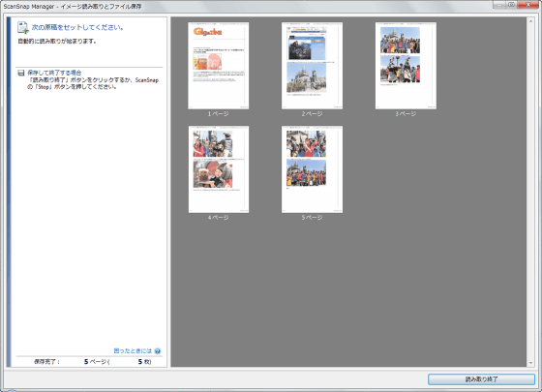This screenshot has width=542, height=392.
Task: Select page 1 thumbnail with Gigazine logo
Action: (219, 66)
